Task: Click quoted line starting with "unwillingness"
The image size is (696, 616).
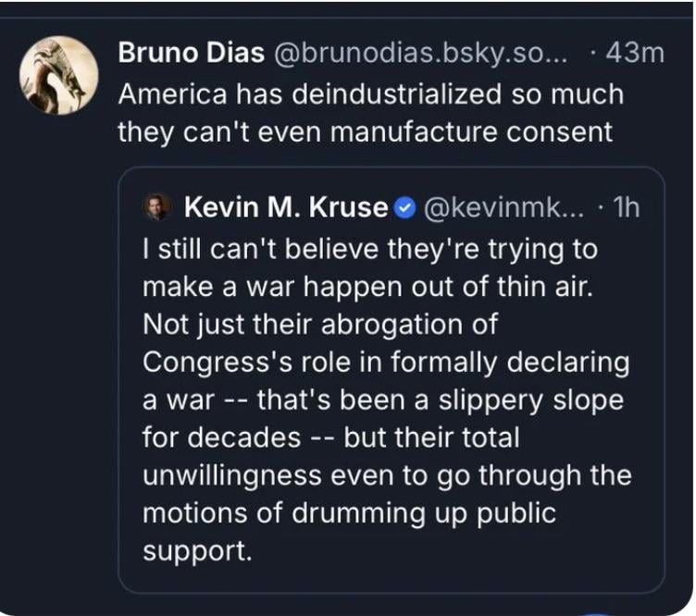Action: 387,475
